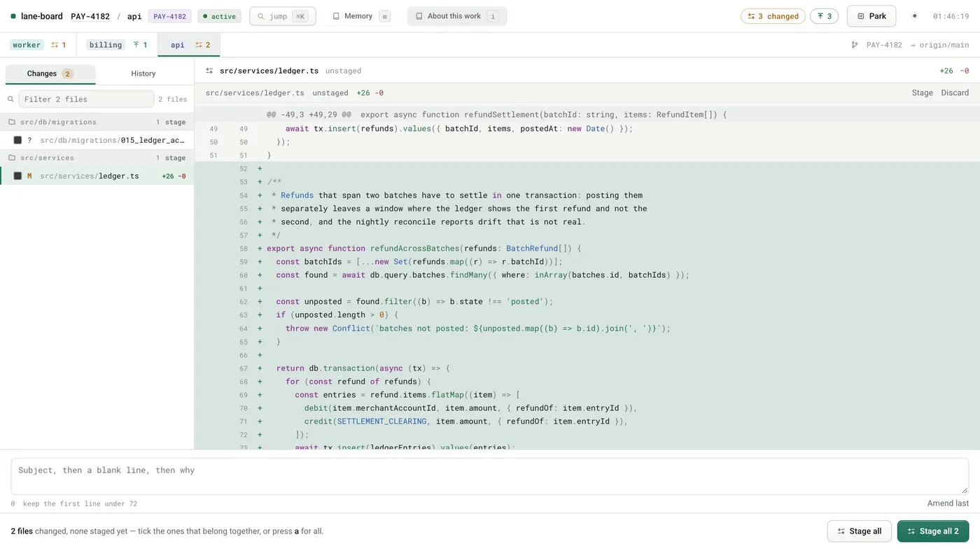This screenshot has height=549, width=980.
Task: Click the purple PAY-4182 ticket badge
Action: (x=170, y=16)
